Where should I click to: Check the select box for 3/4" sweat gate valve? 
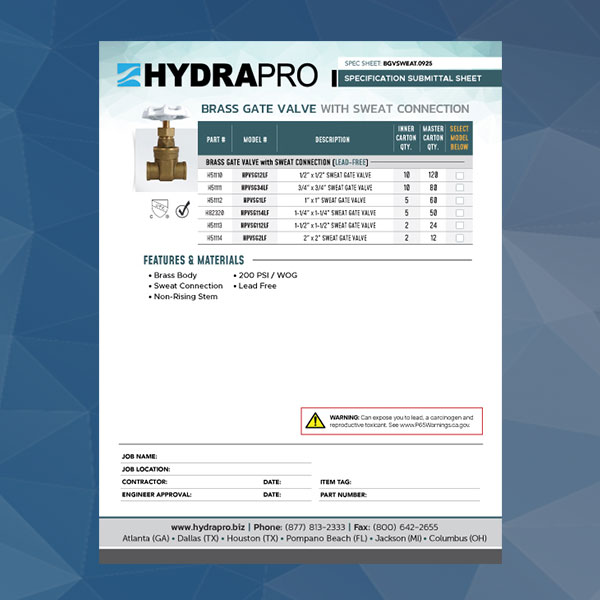[x=460, y=188]
